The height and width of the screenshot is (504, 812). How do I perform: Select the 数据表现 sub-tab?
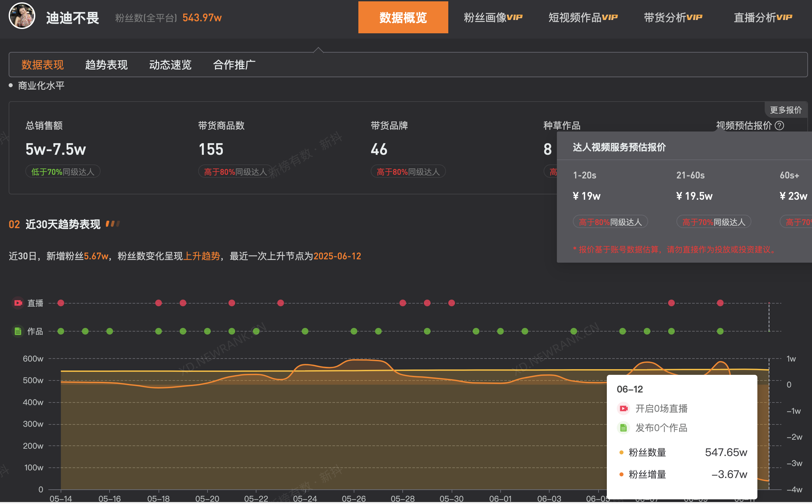(42, 65)
